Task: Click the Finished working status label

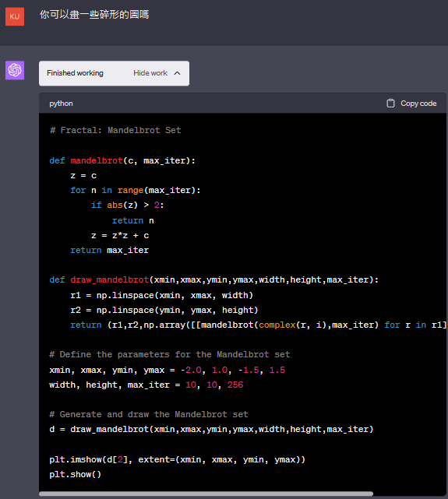Action: pyautogui.click(x=75, y=73)
